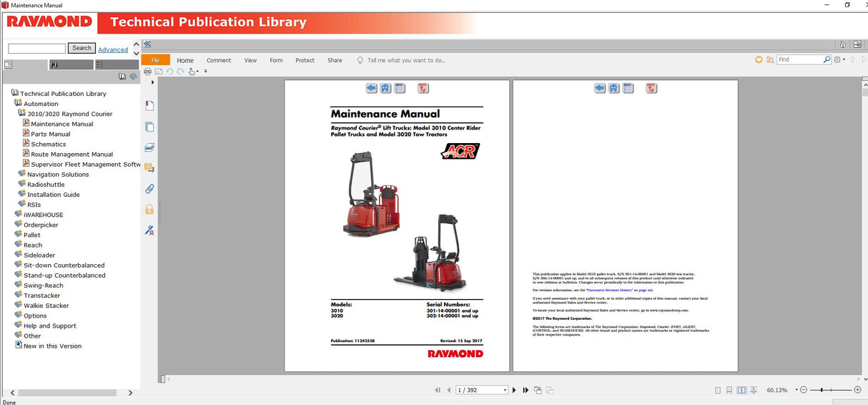The width and height of the screenshot is (868, 405).
Task: Go to next page arrow
Action: [514, 390]
